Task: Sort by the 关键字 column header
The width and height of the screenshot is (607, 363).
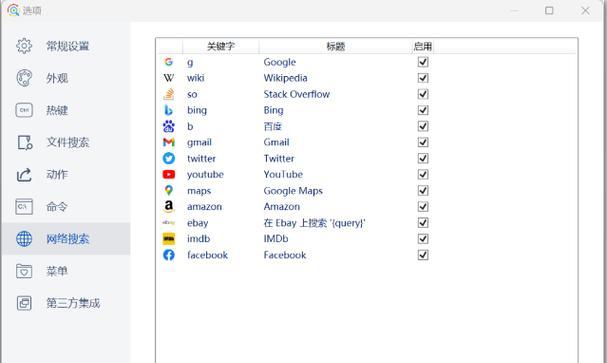Action: coord(221,46)
